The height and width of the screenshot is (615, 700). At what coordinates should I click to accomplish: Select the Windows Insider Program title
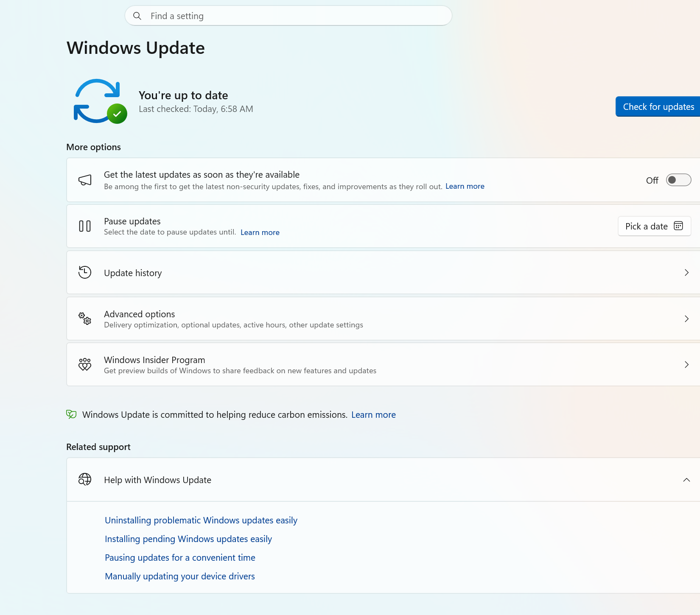tap(154, 360)
